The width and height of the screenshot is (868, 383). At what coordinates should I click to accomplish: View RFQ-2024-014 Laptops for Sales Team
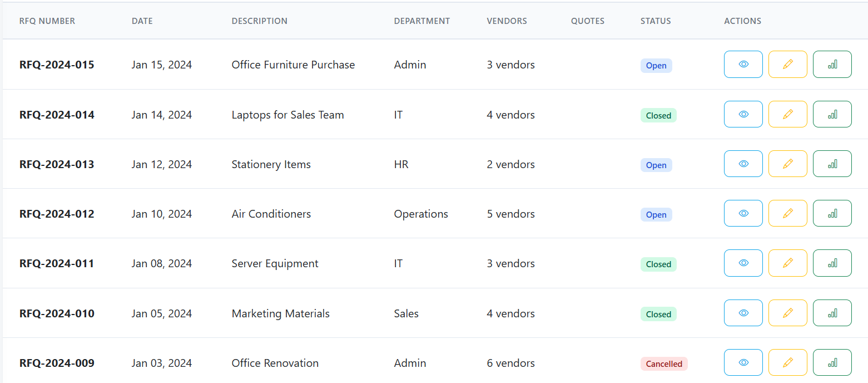743,114
